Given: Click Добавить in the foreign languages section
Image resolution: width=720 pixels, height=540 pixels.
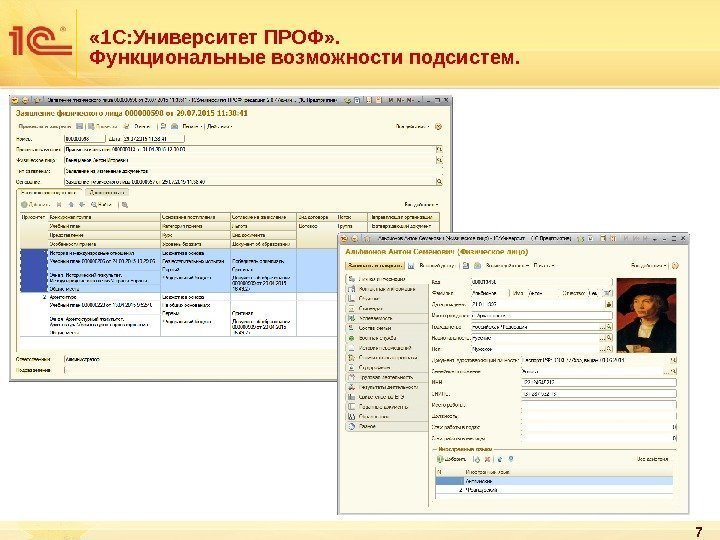Looking at the screenshot, I should [x=451, y=459].
